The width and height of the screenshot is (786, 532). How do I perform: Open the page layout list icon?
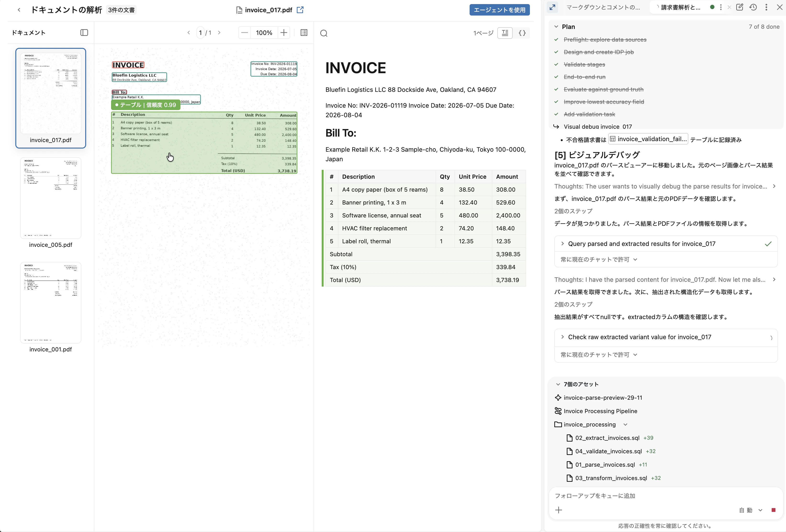pyautogui.click(x=304, y=33)
